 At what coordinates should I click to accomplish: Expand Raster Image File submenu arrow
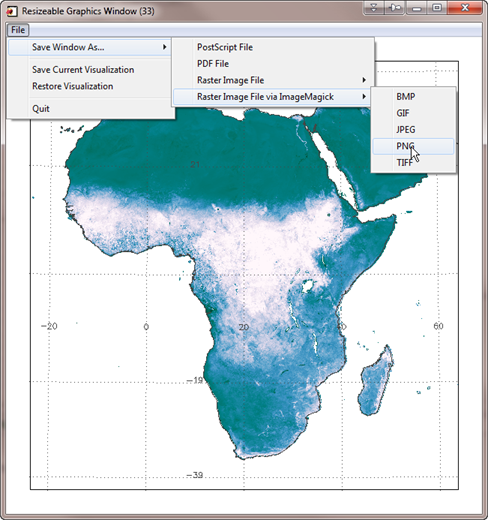coord(364,80)
